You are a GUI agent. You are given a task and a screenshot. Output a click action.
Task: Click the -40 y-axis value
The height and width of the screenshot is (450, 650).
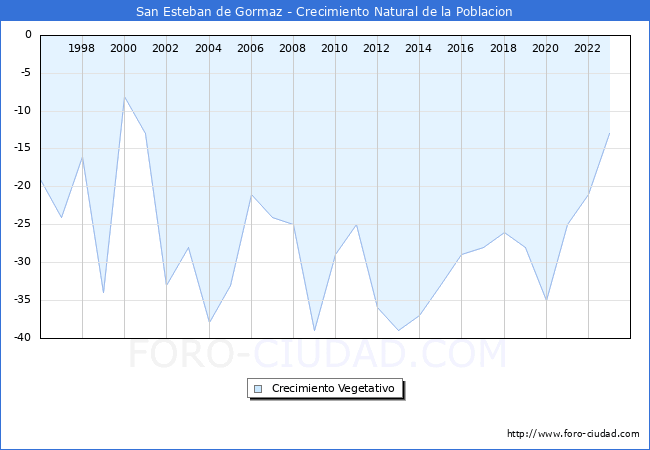click(22, 337)
